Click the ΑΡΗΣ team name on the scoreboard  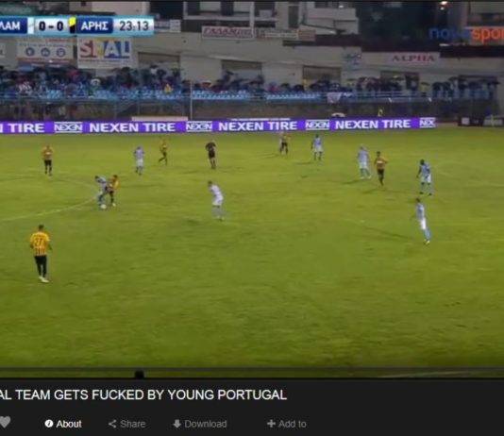[x=94, y=25]
